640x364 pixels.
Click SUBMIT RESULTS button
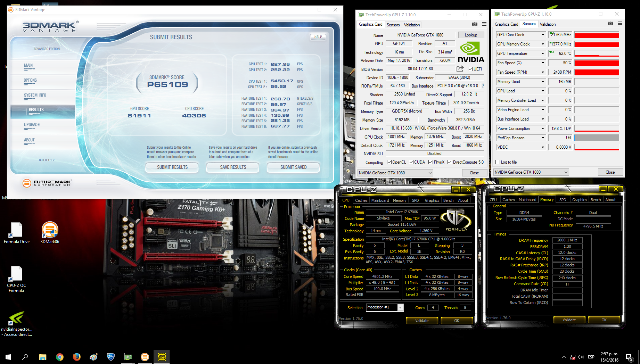172,167
